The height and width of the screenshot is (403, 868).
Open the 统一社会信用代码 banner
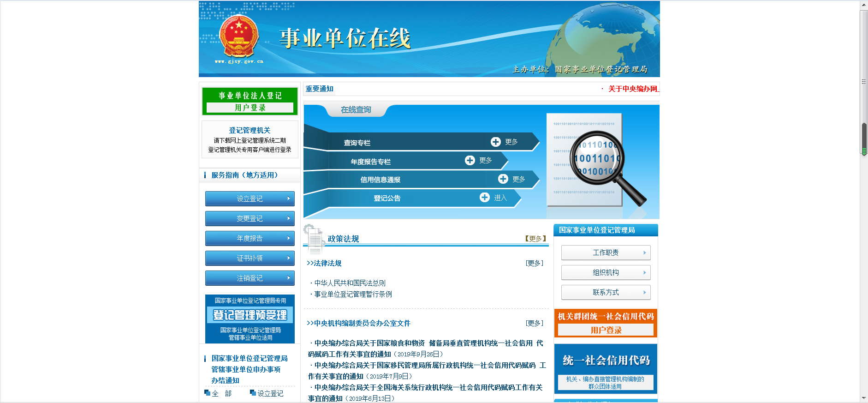tap(606, 369)
